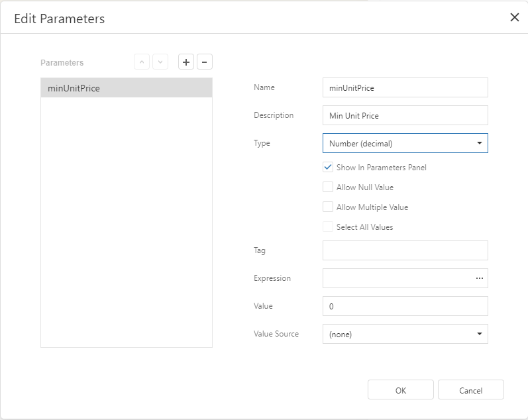
Task: Uncheck Show In Parameters Panel
Action: 328,168
